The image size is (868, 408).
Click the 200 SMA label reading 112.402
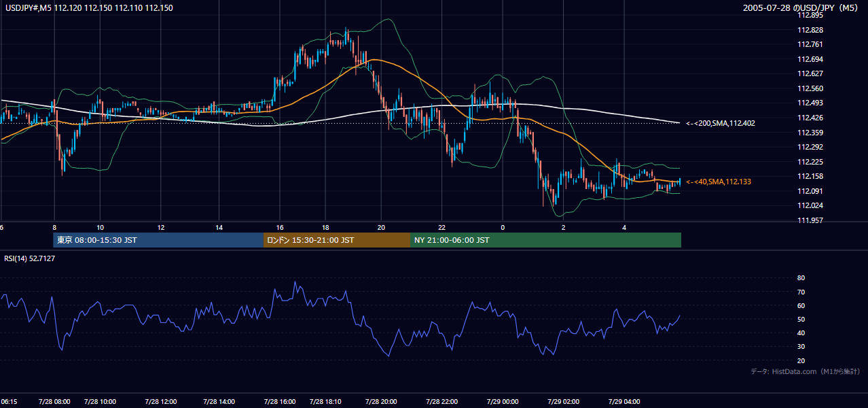(x=720, y=123)
